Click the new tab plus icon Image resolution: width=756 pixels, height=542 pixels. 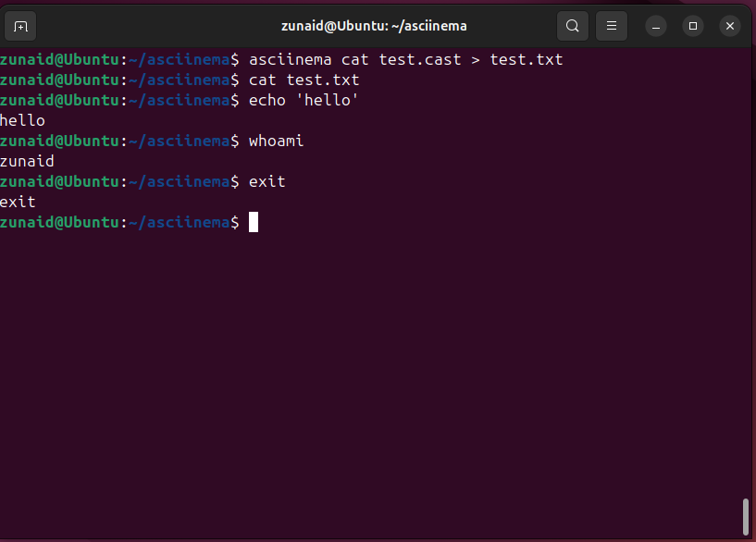(20, 26)
